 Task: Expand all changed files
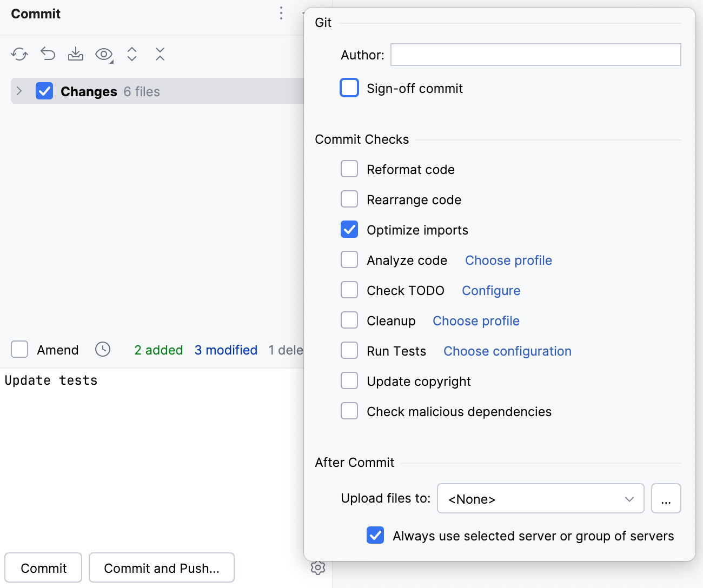pos(132,54)
